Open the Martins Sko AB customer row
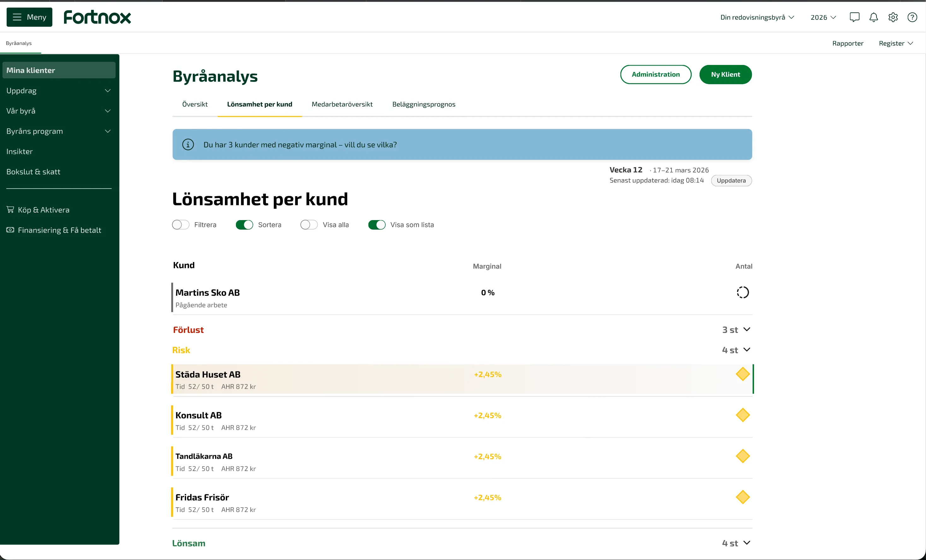926x560 pixels. (462, 298)
